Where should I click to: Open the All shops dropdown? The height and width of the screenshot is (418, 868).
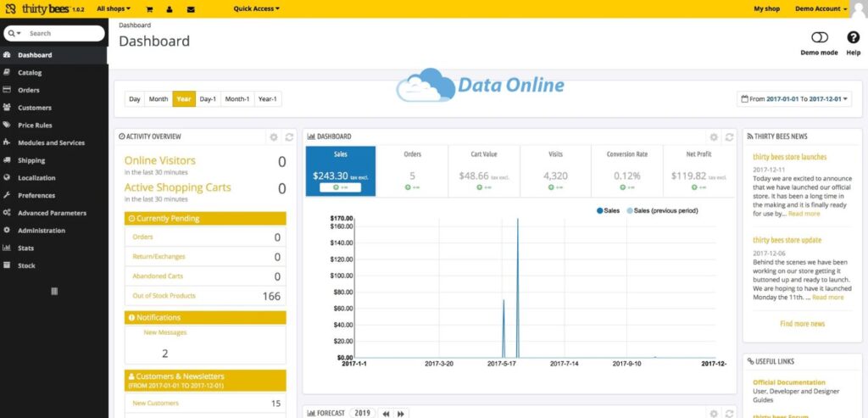pyautogui.click(x=114, y=8)
